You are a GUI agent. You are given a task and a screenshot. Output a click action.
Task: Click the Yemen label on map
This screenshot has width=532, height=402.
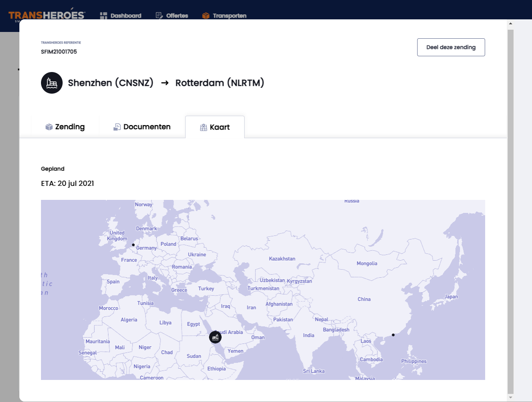pyautogui.click(x=236, y=351)
